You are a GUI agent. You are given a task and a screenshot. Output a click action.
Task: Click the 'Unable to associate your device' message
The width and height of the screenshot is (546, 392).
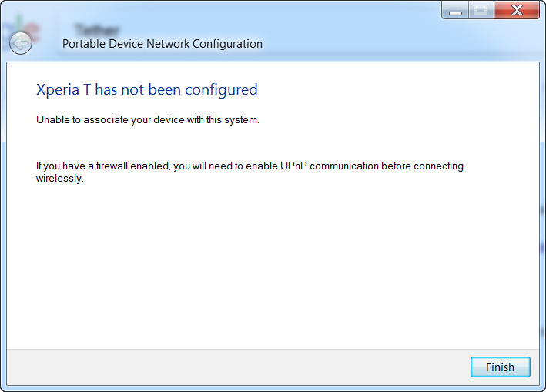click(x=148, y=120)
